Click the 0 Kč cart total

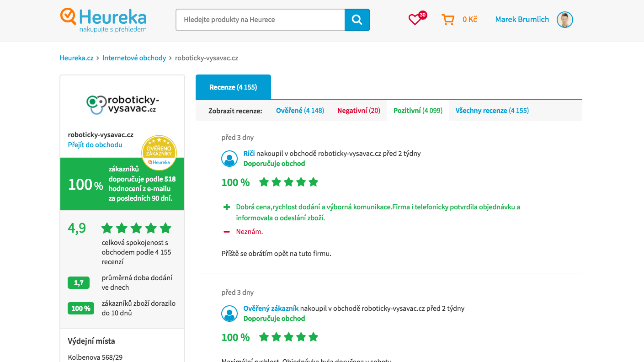coord(470,19)
